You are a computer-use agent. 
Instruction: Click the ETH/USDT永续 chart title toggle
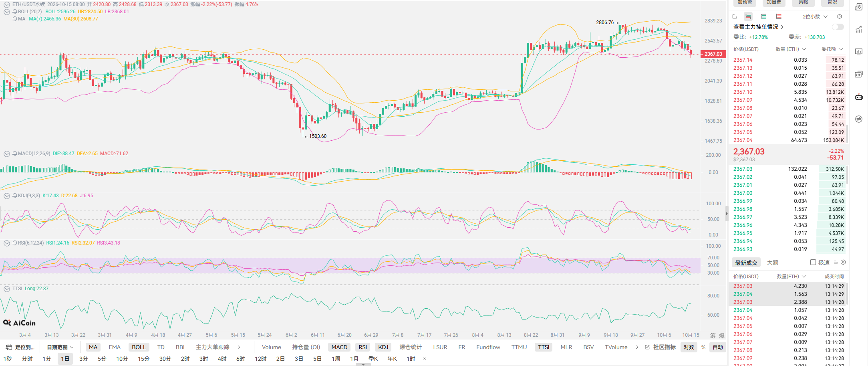pyautogui.click(x=7, y=4)
